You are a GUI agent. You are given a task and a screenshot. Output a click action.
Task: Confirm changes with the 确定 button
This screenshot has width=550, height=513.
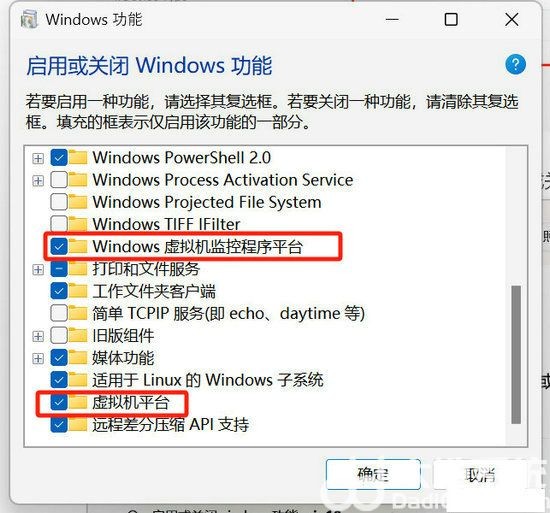point(373,474)
